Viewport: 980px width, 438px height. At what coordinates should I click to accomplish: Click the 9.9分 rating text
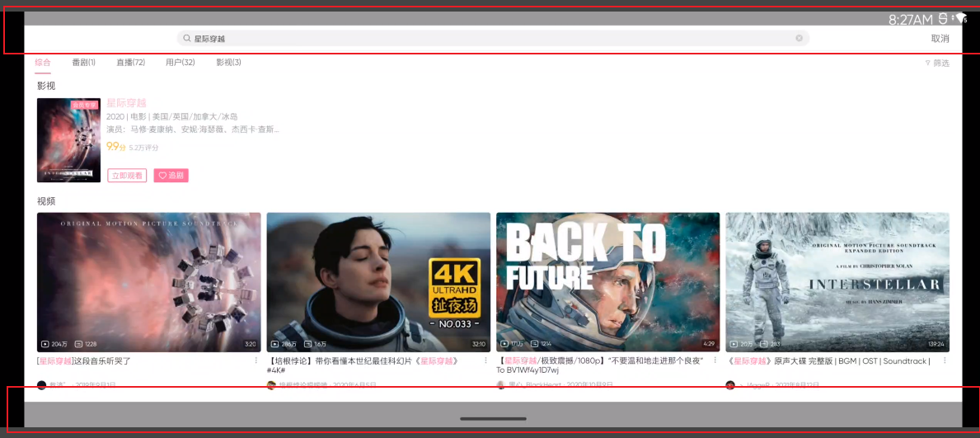tap(116, 147)
